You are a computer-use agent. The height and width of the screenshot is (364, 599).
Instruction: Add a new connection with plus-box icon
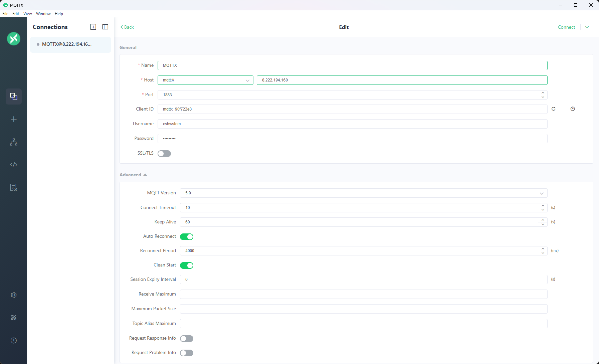coord(93,27)
